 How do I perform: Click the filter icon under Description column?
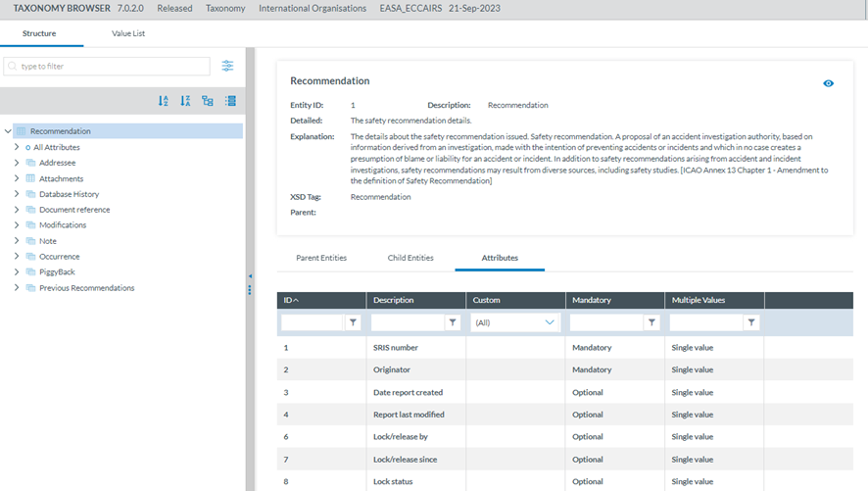453,321
